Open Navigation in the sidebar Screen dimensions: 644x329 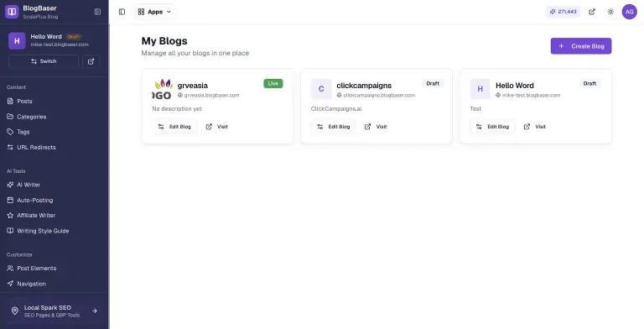(31, 284)
